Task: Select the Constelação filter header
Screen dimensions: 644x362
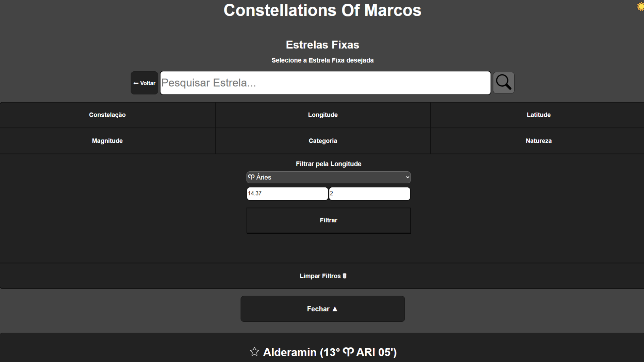Action: 107,115
